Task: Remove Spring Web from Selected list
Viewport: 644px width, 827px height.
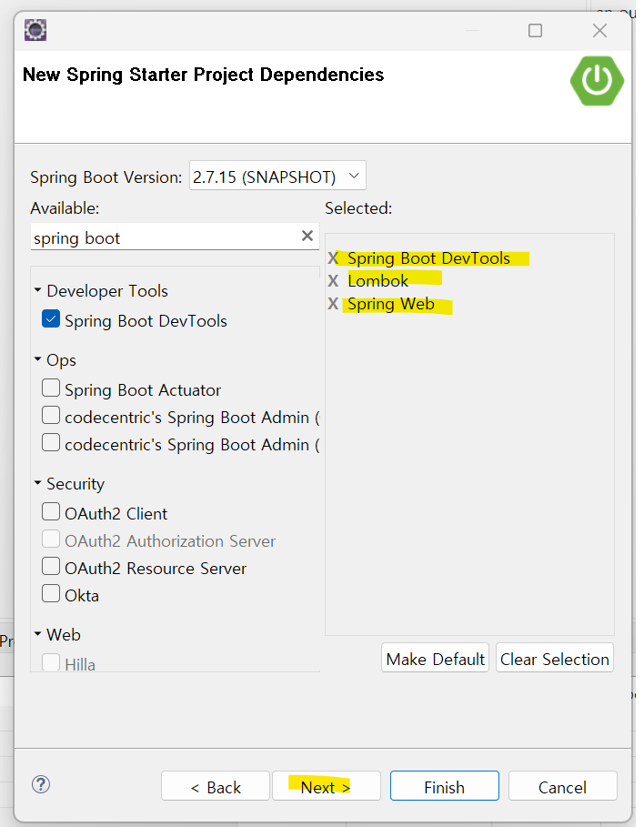Action: (x=333, y=303)
